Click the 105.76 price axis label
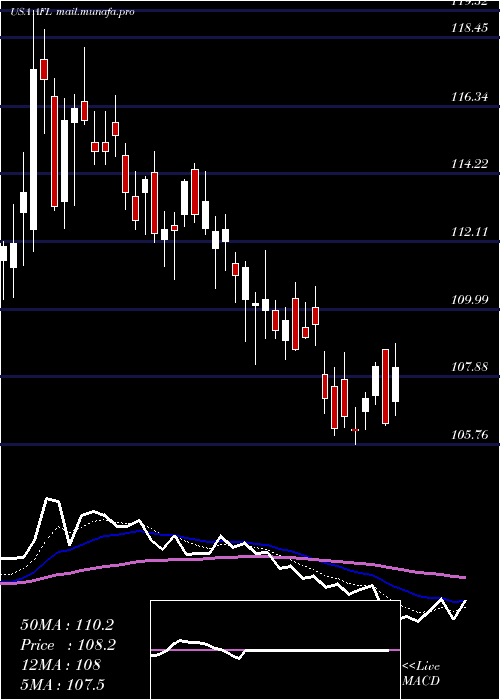500x700 pixels. pos(469,434)
